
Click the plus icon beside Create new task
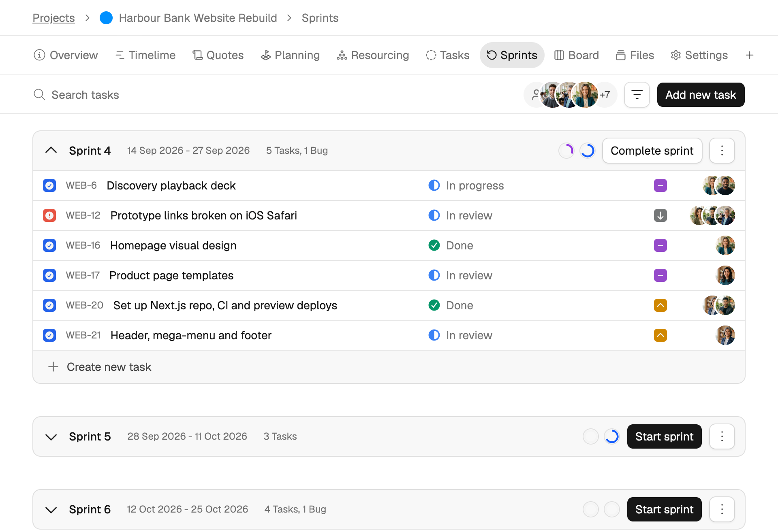(53, 367)
